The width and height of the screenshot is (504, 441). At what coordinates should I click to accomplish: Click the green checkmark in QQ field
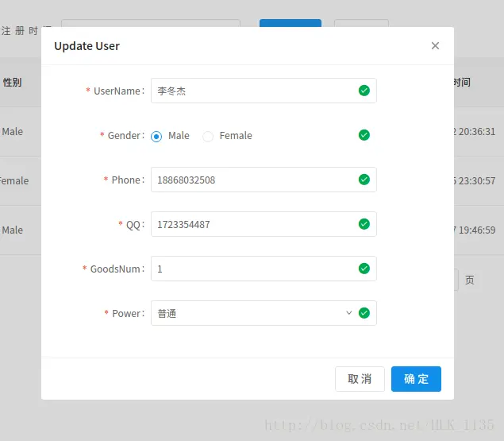pyautogui.click(x=364, y=224)
